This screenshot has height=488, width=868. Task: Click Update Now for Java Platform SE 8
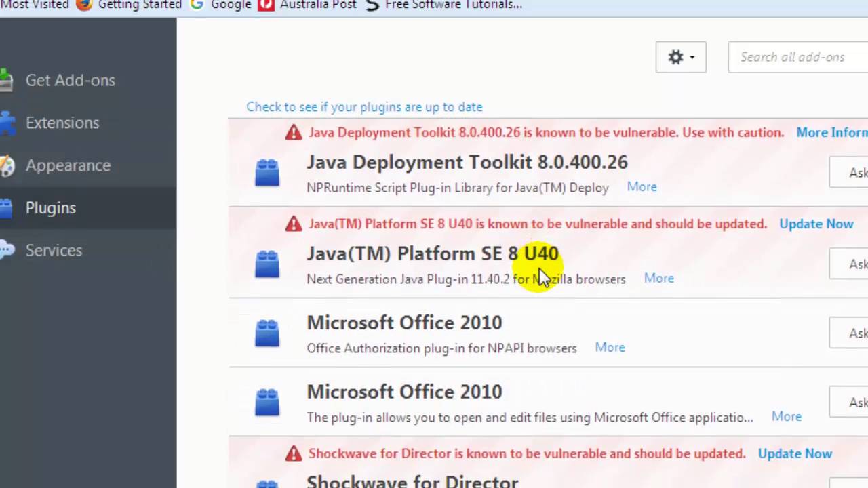[816, 224]
